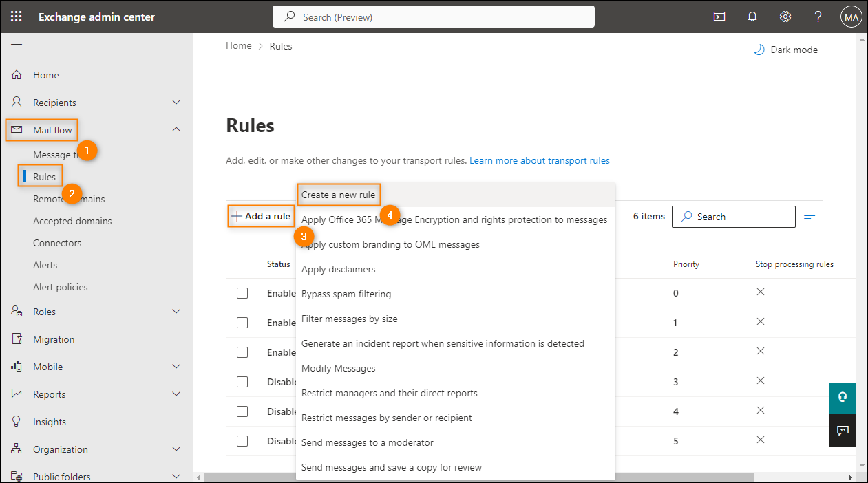This screenshot has width=868, height=483.
Task: Open the filter lines icon beside Search
Action: pyautogui.click(x=809, y=216)
